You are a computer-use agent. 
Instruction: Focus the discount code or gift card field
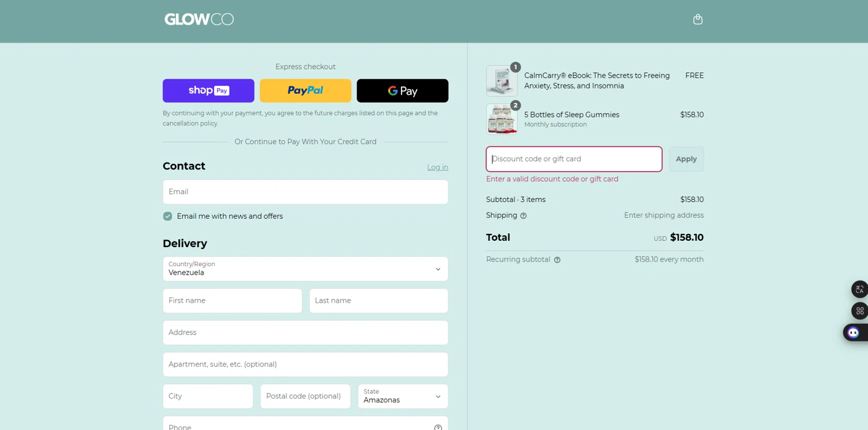tap(574, 159)
